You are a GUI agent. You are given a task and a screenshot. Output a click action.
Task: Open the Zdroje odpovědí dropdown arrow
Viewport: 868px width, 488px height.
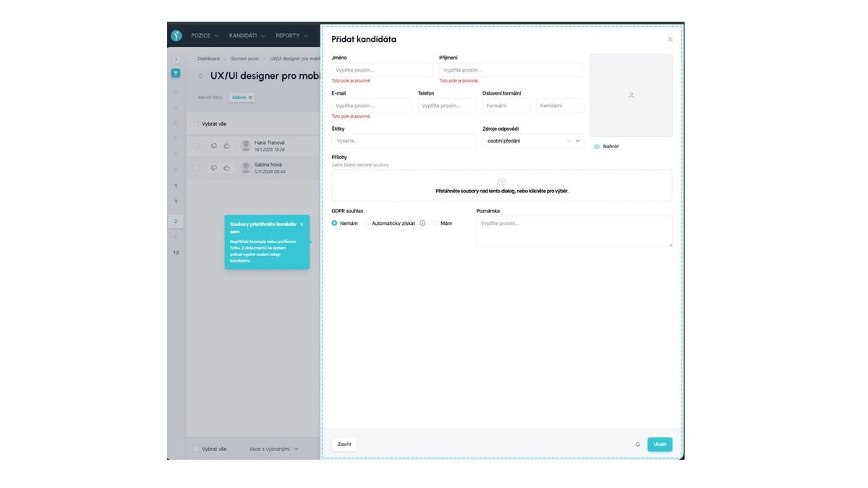point(578,141)
